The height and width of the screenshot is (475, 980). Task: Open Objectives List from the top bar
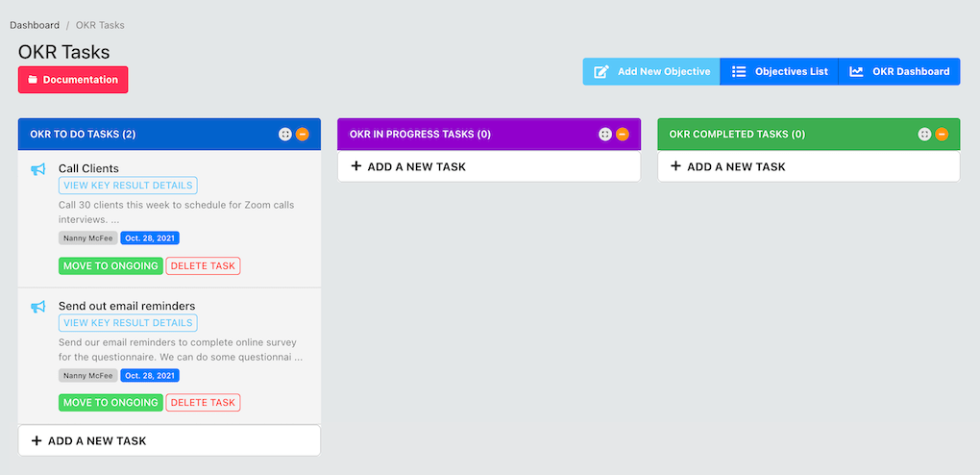coord(779,71)
